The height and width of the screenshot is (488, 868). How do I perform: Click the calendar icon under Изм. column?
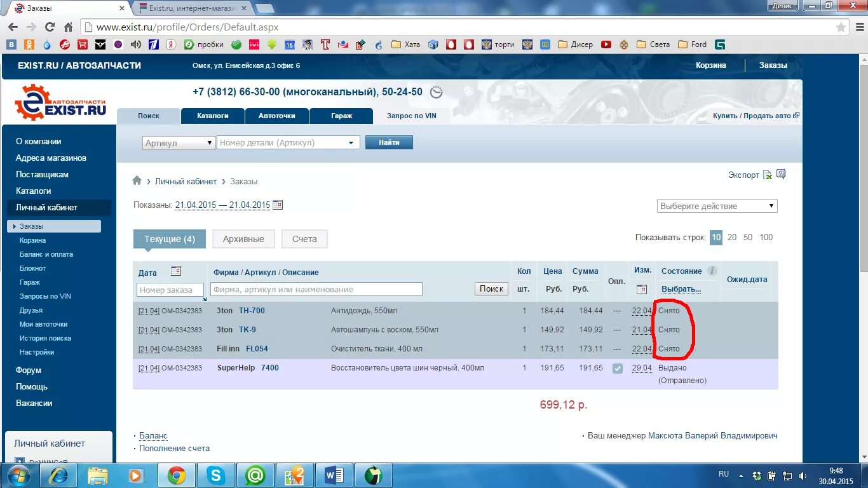click(x=642, y=289)
